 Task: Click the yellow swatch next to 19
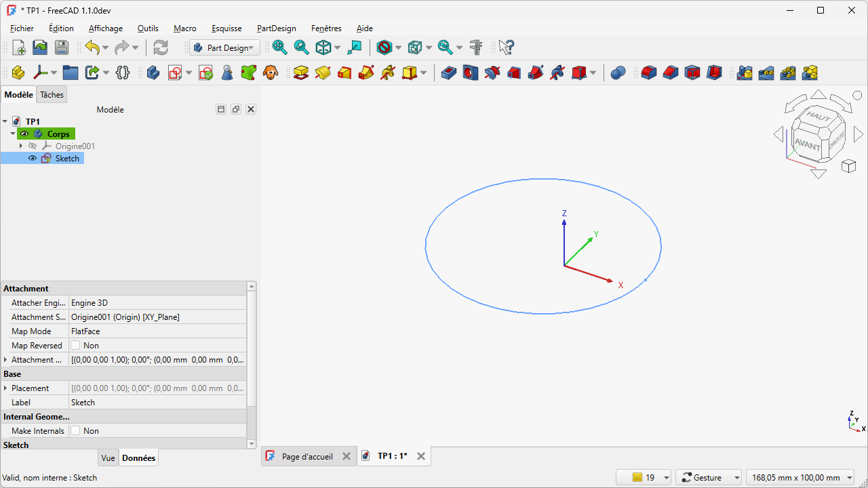click(x=637, y=478)
